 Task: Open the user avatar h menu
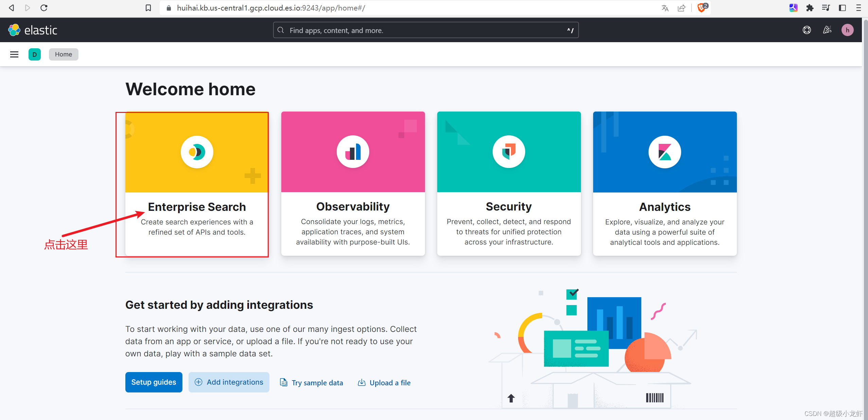(848, 30)
